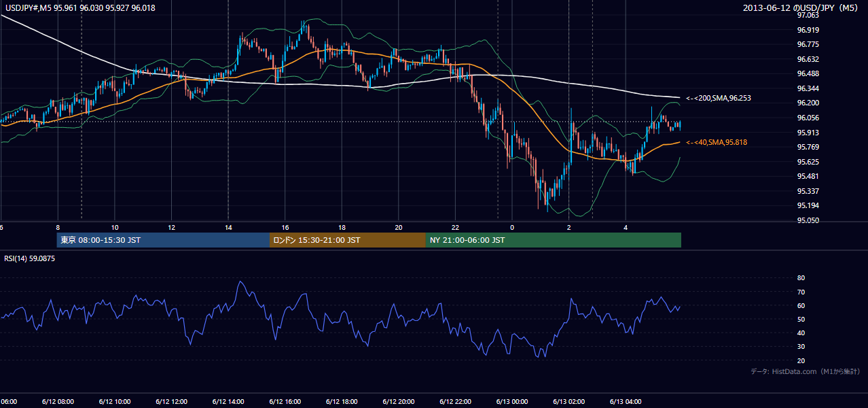Click the 6/12 10:00 date label

(x=115, y=401)
